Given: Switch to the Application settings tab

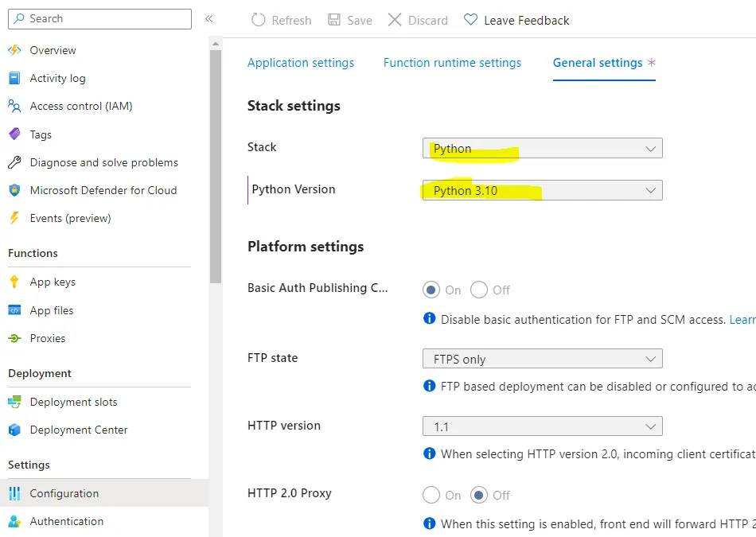Looking at the screenshot, I should point(301,63).
